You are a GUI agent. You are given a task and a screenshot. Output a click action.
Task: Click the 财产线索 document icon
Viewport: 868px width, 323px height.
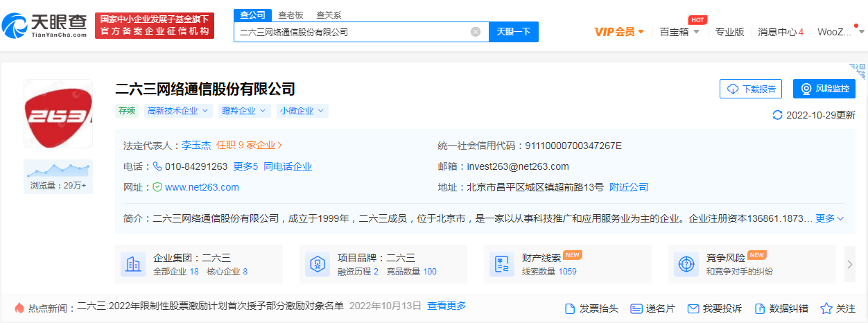click(501, 263)
